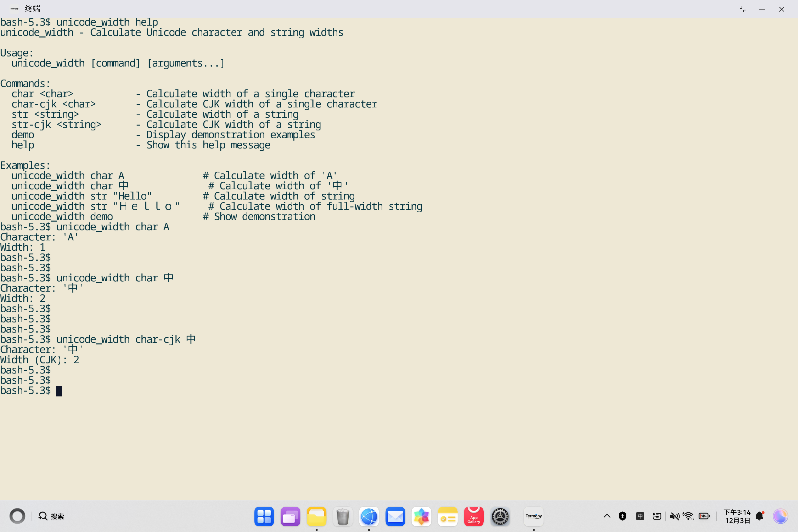798x532 pixels.
Task: Restore the terminal window size
Action: pyautogui.click(x=743, y=9)
